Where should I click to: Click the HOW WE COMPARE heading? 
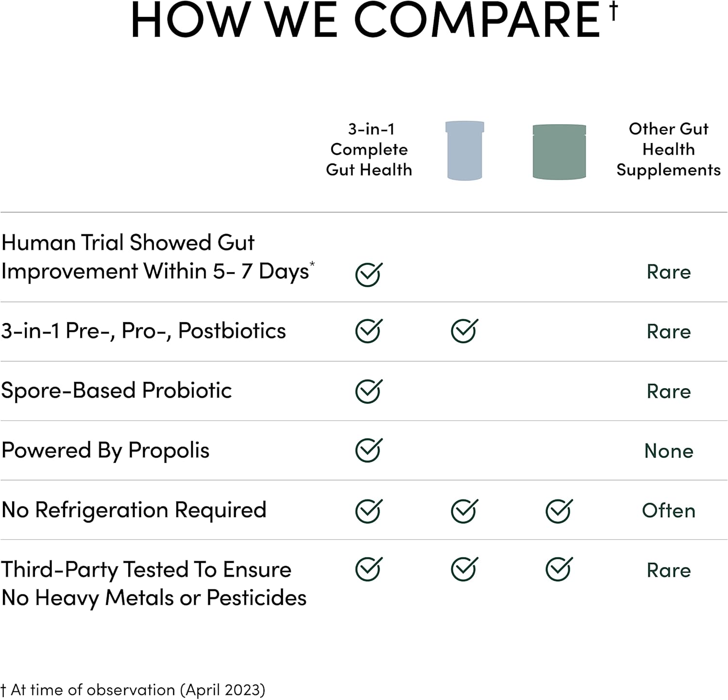click(365, 20)
